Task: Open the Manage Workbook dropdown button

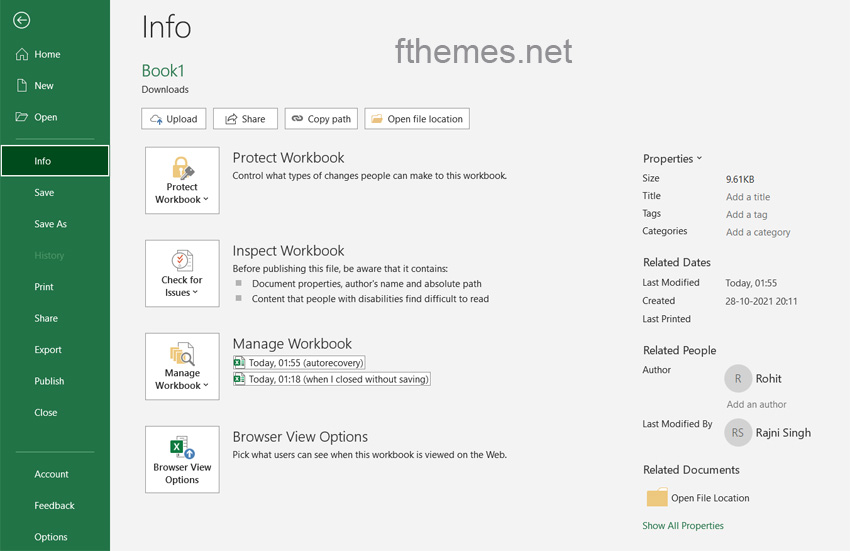Action: click(182, 367)
